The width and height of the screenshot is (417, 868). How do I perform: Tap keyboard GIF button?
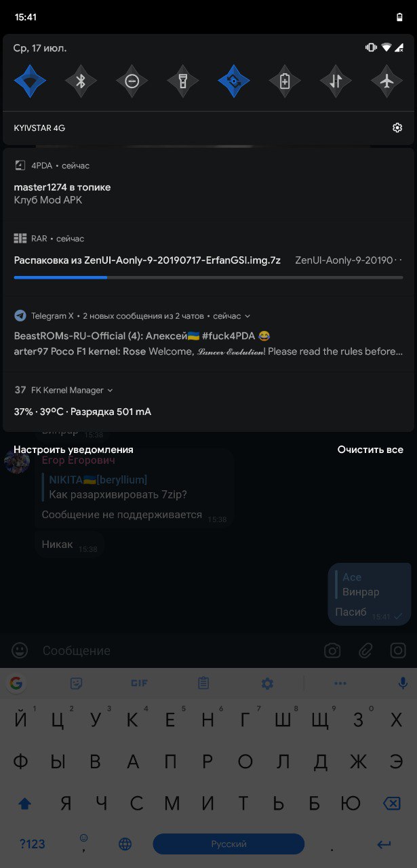pos(139,684)
